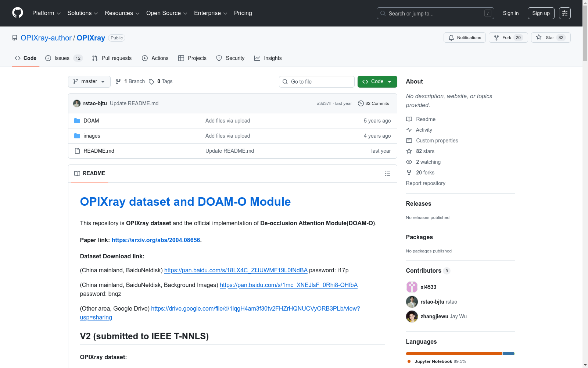This screenshot has height=368, width=588.
Task: Click the Releases heading link
Action: 419,204
